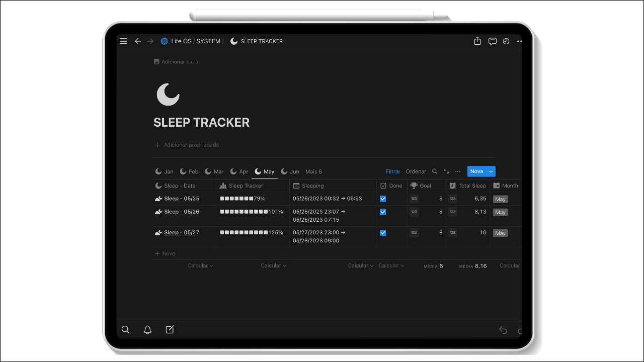
Task: Search the database with magnifier icon
Action: coord(435,171)
